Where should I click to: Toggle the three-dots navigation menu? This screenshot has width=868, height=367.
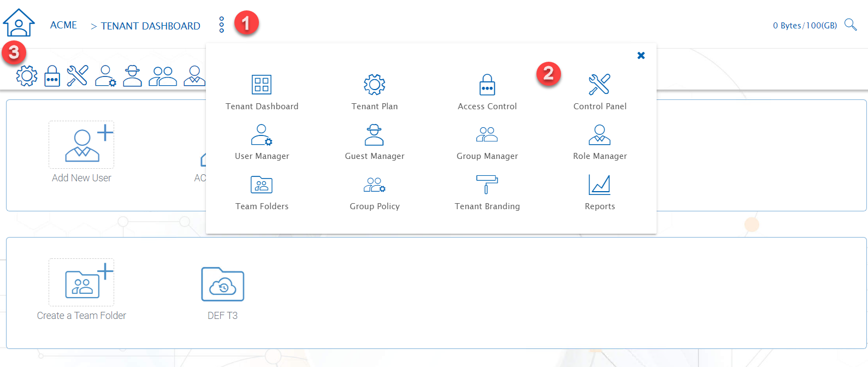click(221, 25)
